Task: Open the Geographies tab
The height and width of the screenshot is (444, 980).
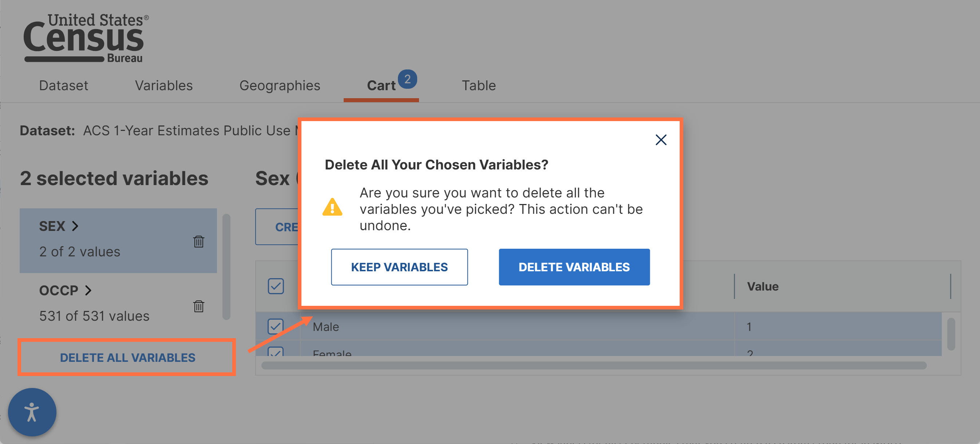Action: (x=280, y=85)
